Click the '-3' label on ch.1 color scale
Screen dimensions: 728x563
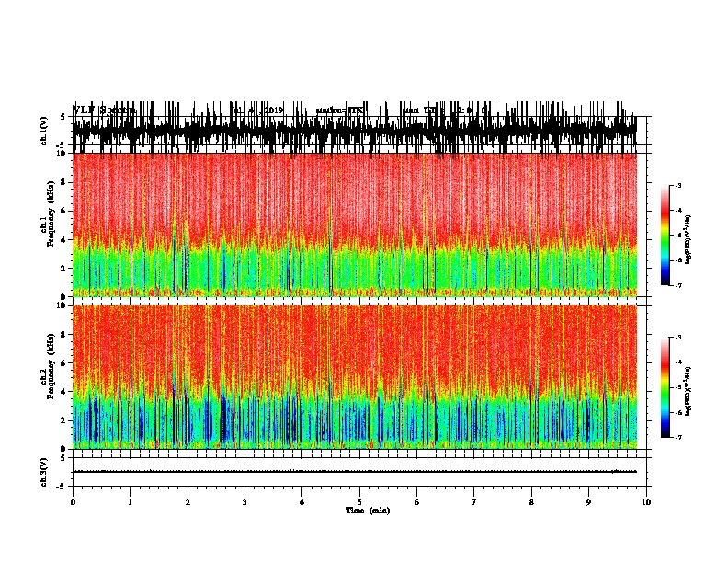(x=678, y=186)
